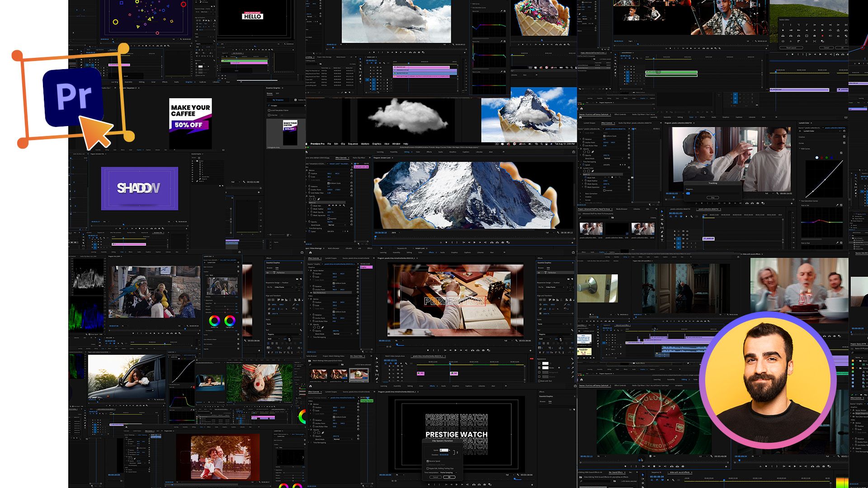
Task: Click the macOS Spotlight search icon
Action: click(542, 144)
